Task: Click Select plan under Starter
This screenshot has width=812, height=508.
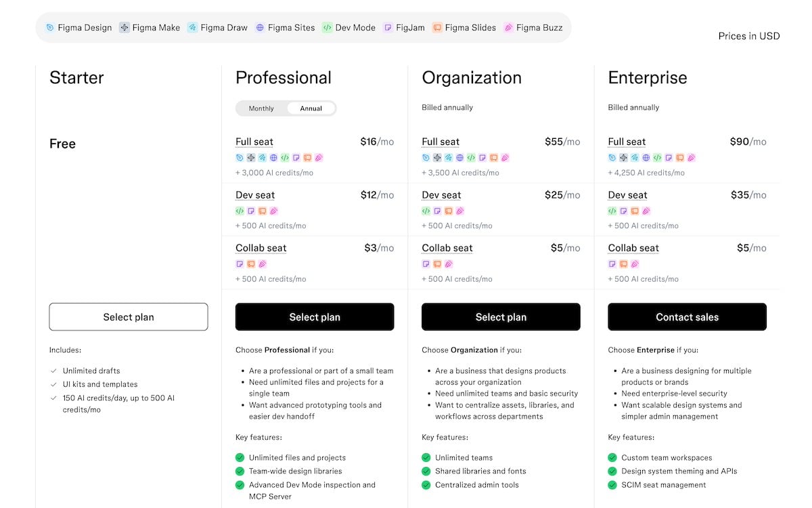Action: [x=129, y=317]
